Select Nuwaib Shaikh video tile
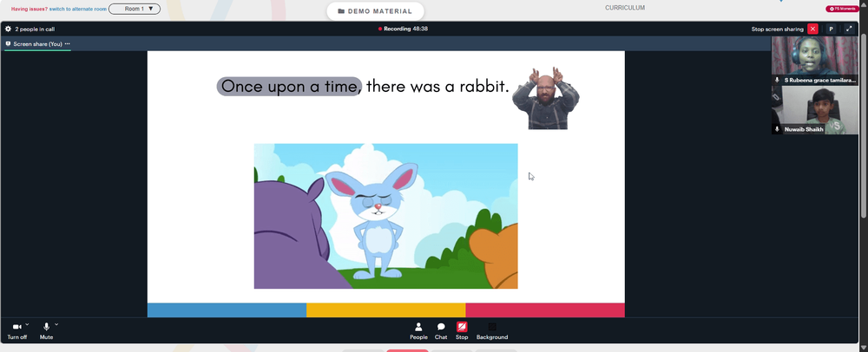The image size is (868, 352). click(815, 110)
